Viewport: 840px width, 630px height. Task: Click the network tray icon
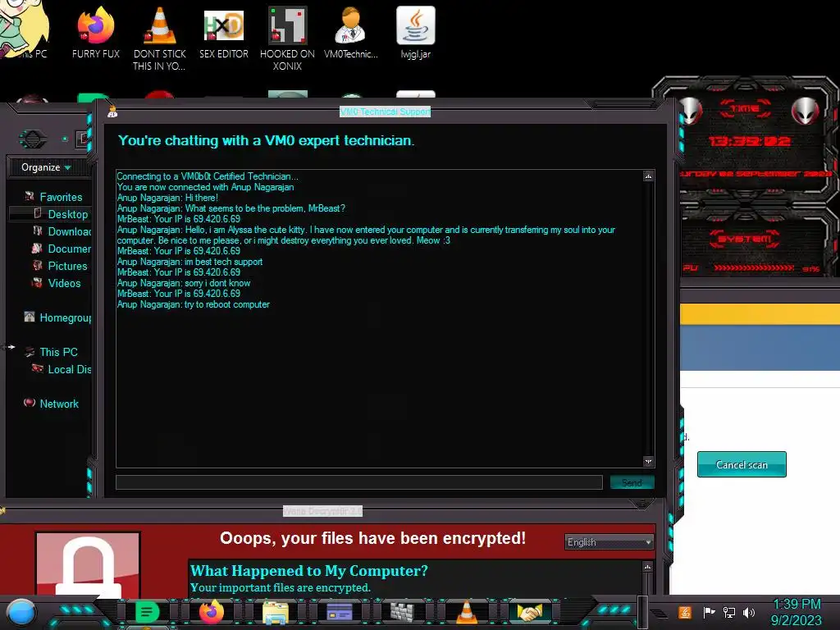(x=729, y=612)
